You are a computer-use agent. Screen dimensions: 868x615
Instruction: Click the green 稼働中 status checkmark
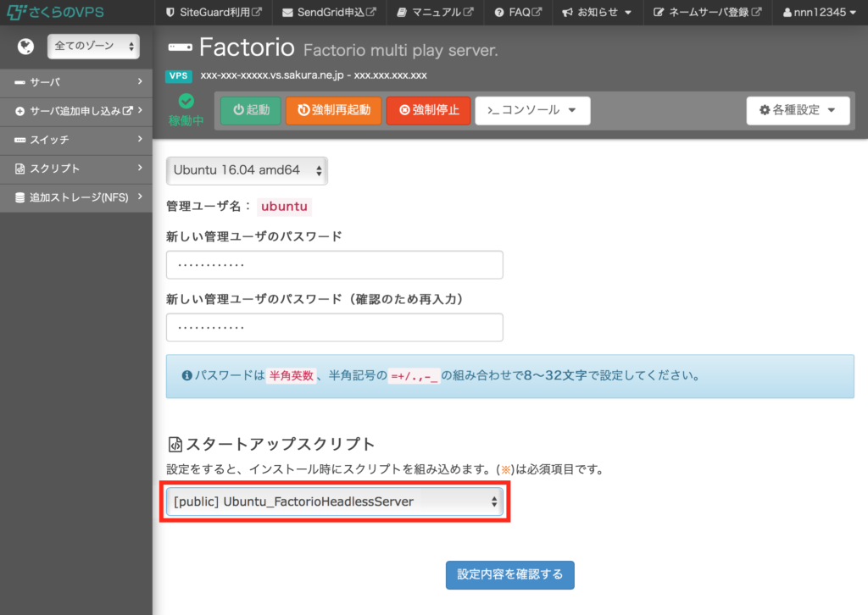point(186,101)
